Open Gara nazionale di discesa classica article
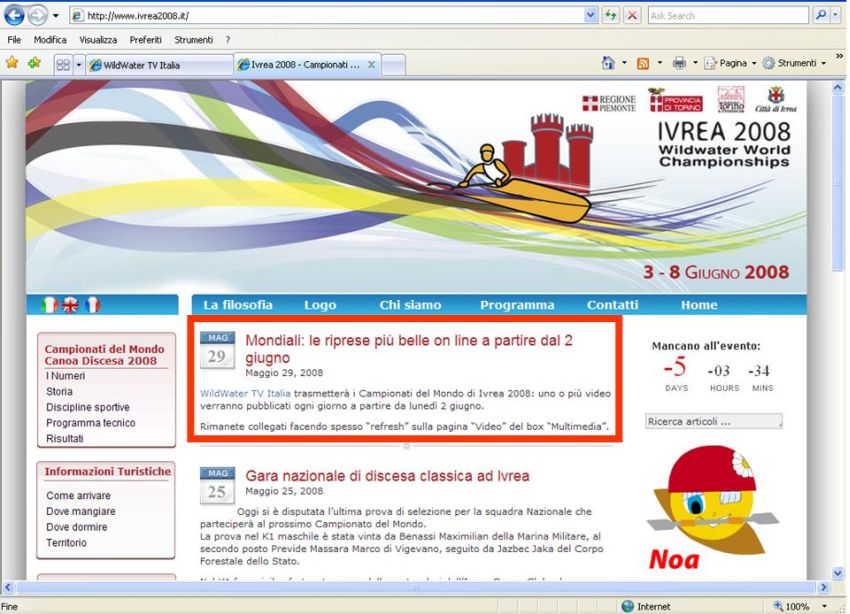The image size is (850, 614). pos(387,476)
